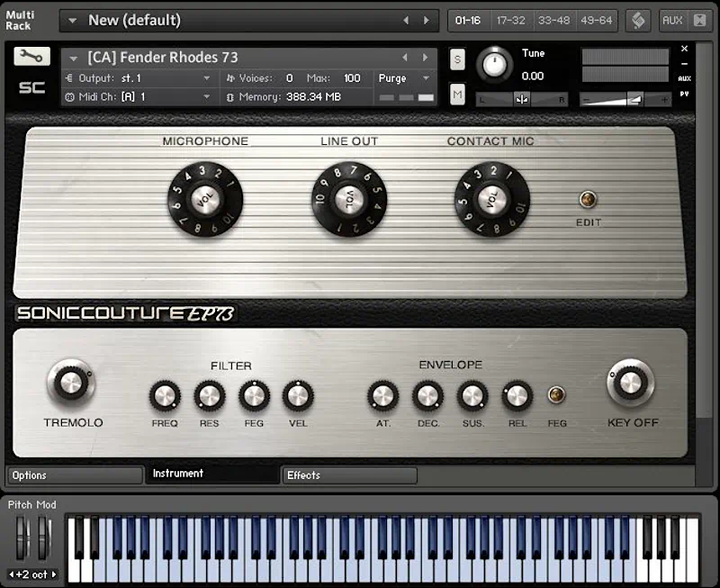Image resolution: width=720 pixels, height=588 pixels.
Task: Decrease volume with minus button
Action: (587, 99)
